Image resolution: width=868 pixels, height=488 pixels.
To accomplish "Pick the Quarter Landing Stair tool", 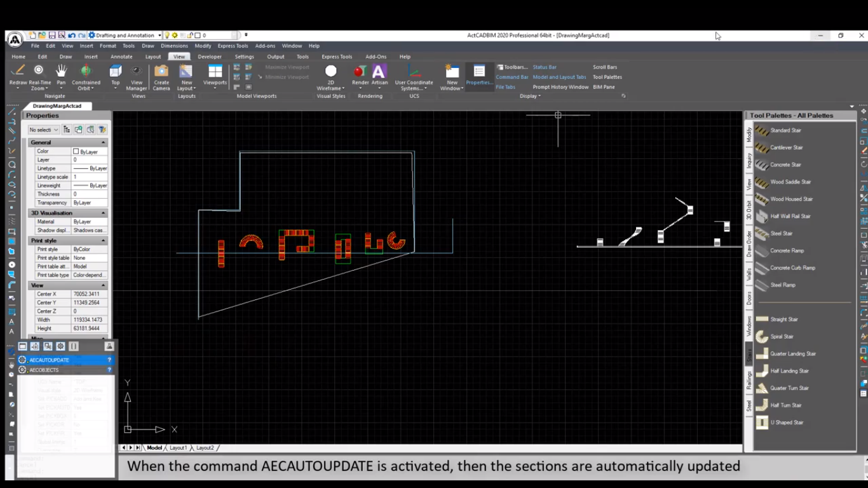I will [x=786, y=353].
